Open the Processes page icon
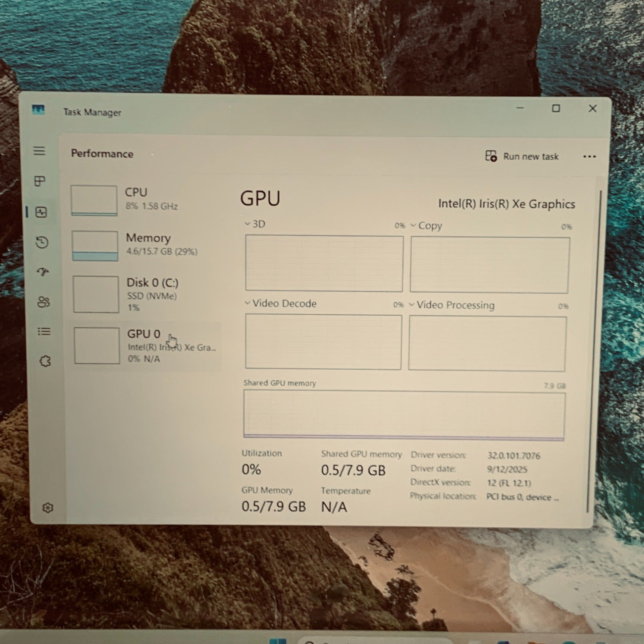The image size is (644, 644). pos(40,181)
